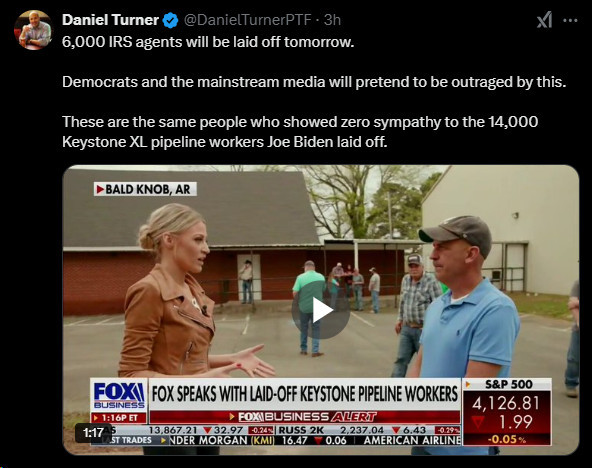Screen dimensions: 592x468
Task: Click the 1:17 video duration badge
Action: [93, 433]
